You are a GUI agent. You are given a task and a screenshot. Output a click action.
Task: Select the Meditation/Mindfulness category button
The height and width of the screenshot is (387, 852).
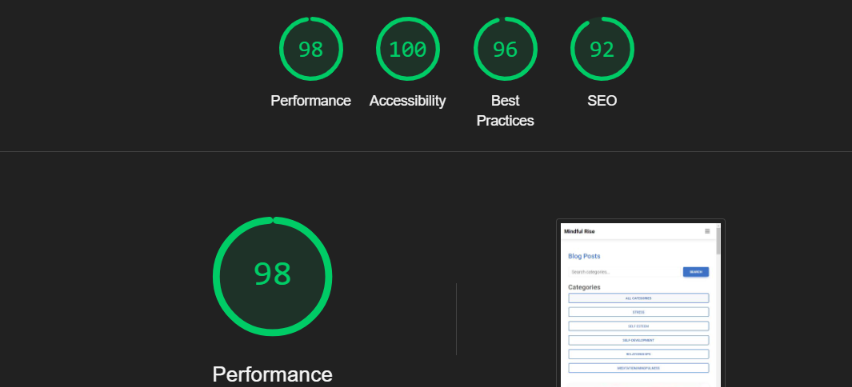[x=638, y=368]
